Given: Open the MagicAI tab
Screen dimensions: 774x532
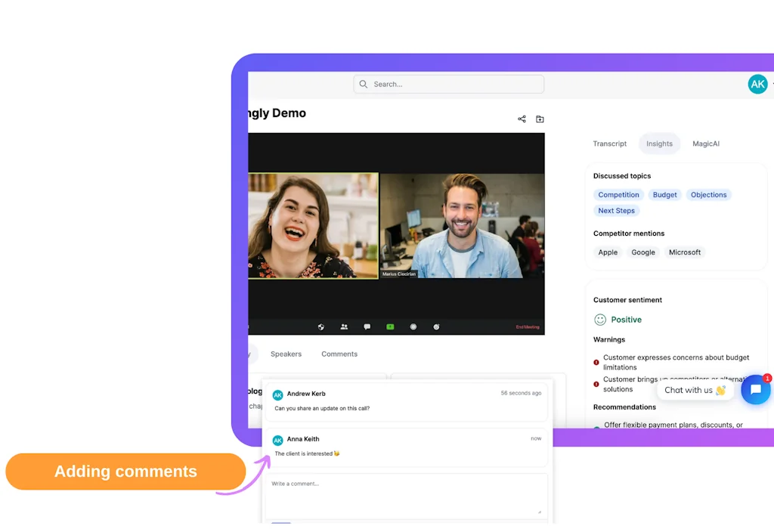Looking at the screenshot, I should click(x=706, y=144).
